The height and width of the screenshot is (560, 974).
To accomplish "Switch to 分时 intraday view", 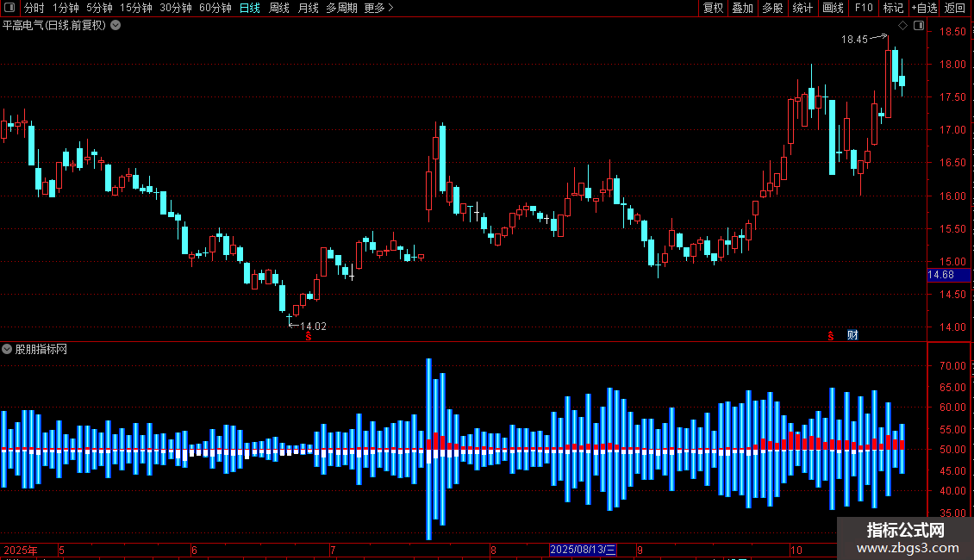I will [x=34, y=8].
